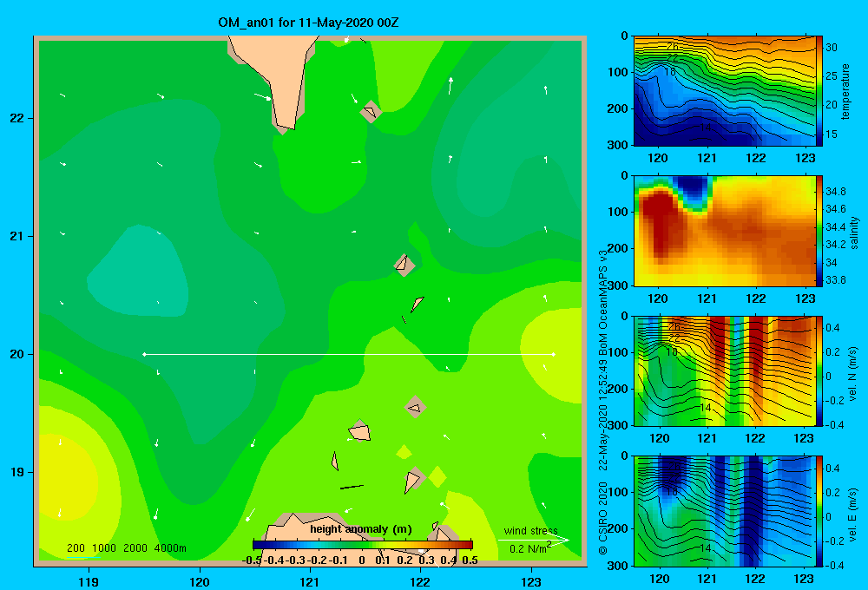
Task: Click the '-0.5' tick on height anomaly scale
Action: tap(252, 560)
